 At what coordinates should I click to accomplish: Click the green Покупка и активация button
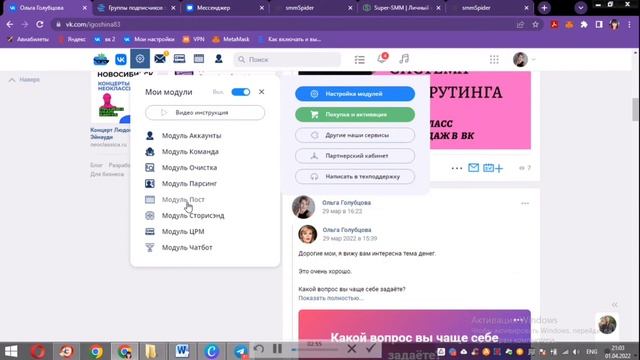[x=355, y=115]
